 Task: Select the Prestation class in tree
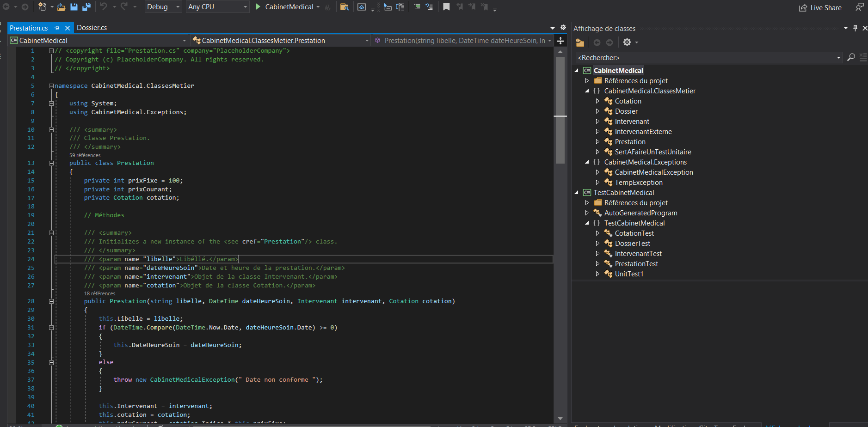coord(630,142)
